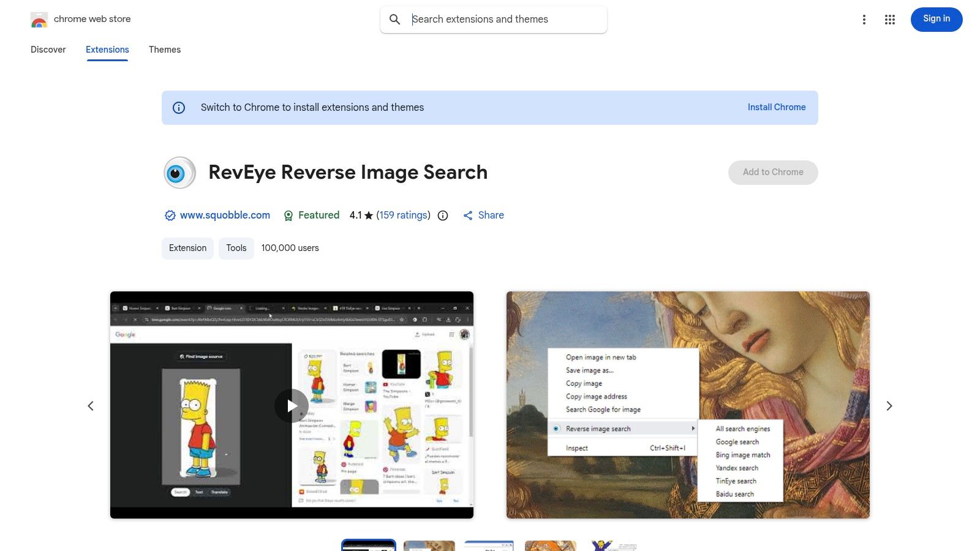Screen dimensions: 980x551
Task: Click the Extension category chip
Action: click(x=187, y=249)
